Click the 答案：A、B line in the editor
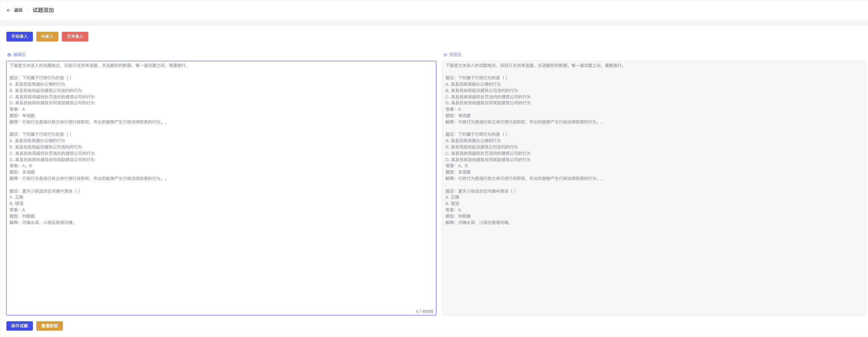Viewport: 868px width, 337px height. tap(19, 166)
